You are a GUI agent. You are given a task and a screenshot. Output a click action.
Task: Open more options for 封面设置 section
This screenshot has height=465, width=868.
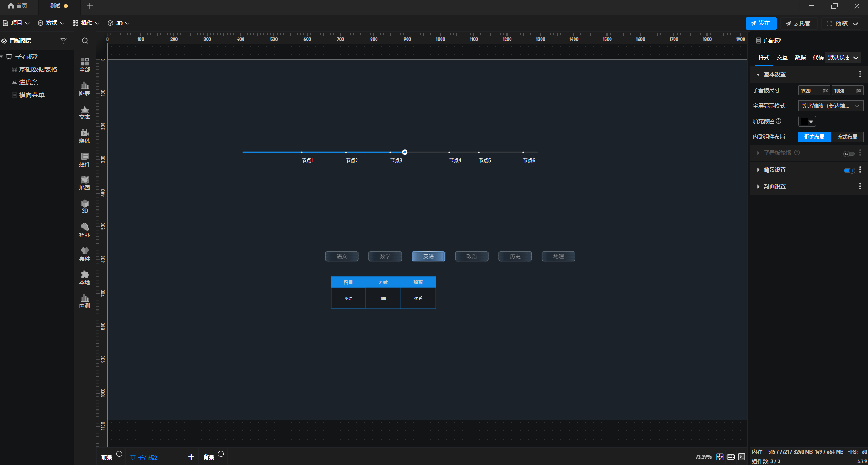(860, 186)
